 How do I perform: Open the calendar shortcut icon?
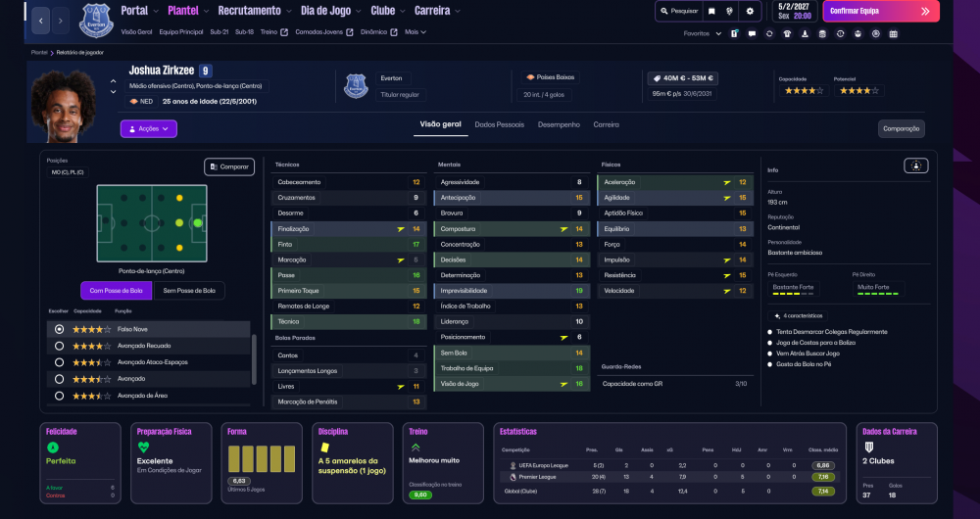point(894,33)
